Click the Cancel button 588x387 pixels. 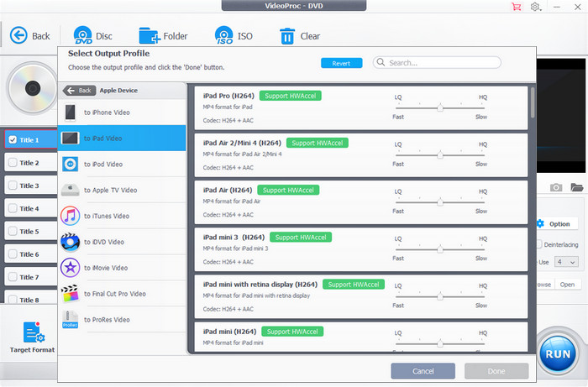423,371
